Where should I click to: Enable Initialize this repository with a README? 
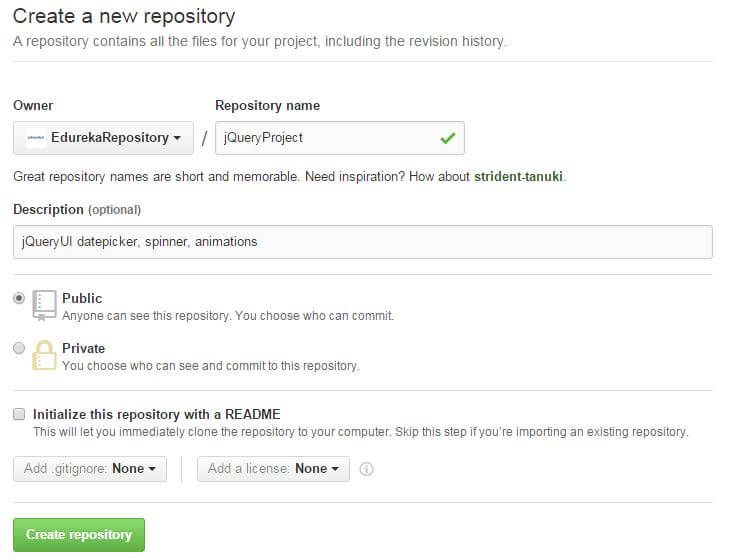click(x=19, y=415)
